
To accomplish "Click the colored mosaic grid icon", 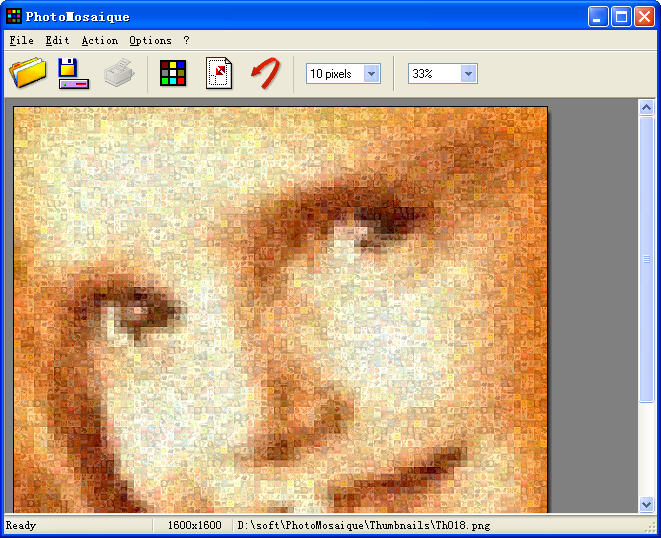I will click(174, 74).
